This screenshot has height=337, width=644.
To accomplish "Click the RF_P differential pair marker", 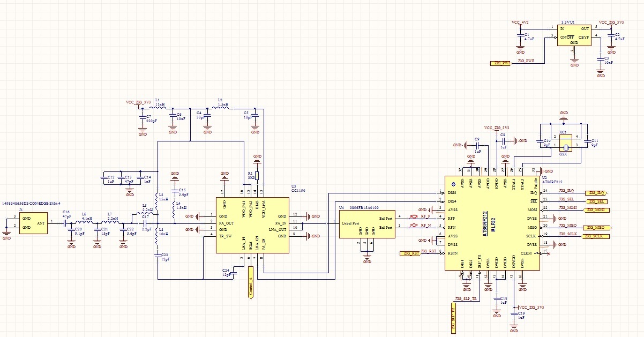I will 414,217.
